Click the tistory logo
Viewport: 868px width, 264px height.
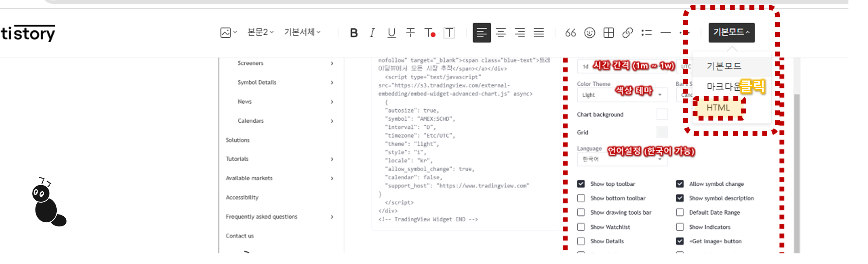[28, 33]
